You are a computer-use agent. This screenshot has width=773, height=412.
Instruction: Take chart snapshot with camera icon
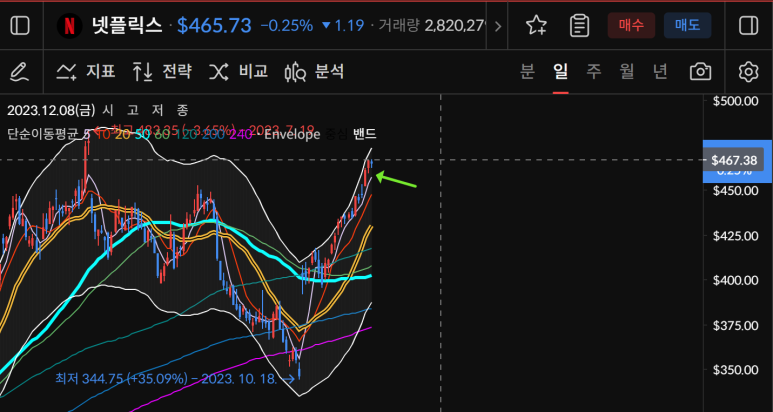coord(701,72)
